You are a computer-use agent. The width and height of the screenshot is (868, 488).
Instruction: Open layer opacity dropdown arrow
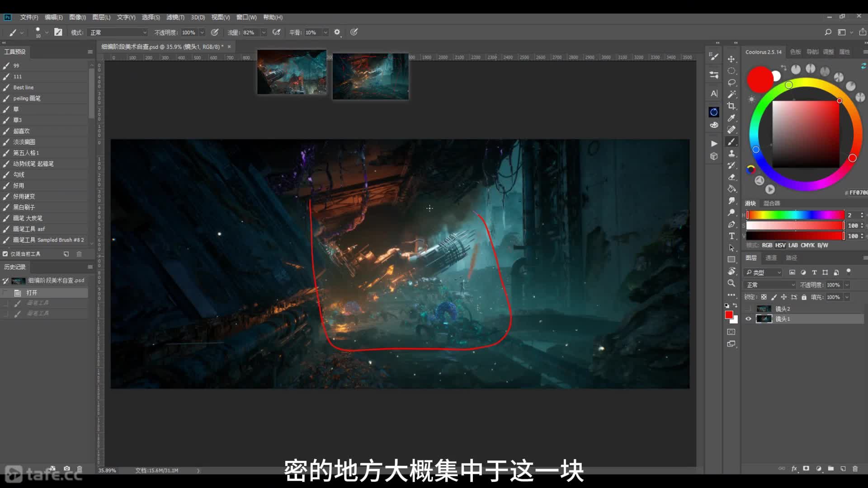click(847, 285)
